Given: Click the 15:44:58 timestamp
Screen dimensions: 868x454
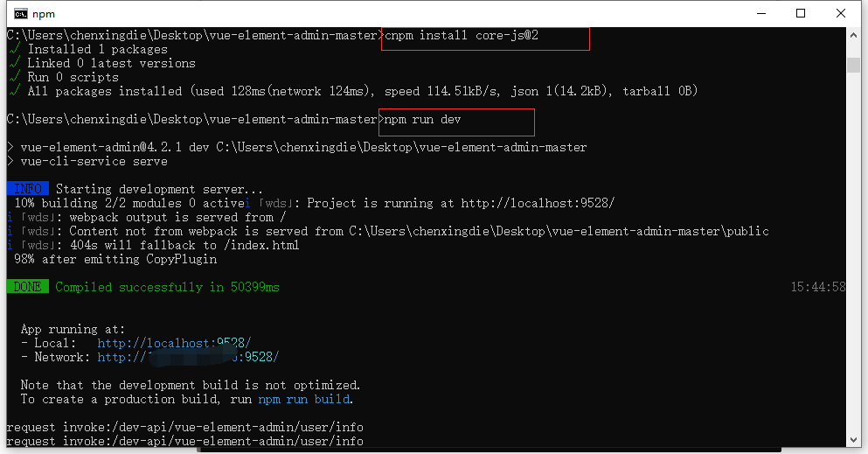Looking at the screenshot, I should 817,287.
